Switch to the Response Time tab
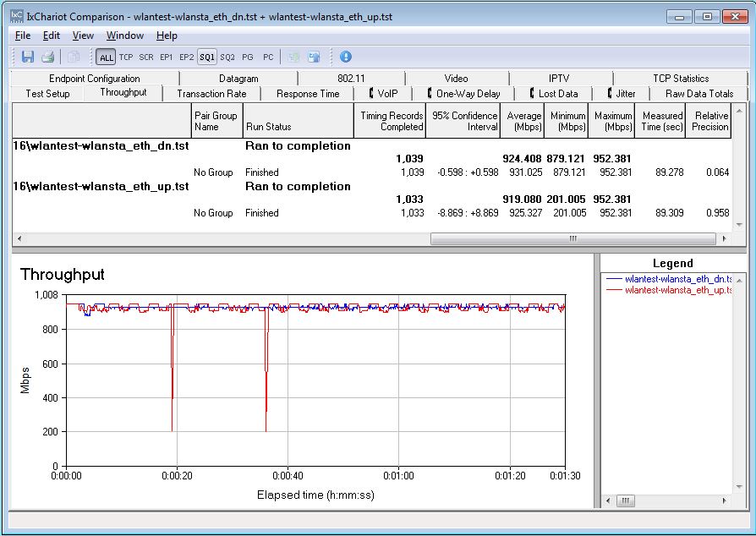 (308, 94)
